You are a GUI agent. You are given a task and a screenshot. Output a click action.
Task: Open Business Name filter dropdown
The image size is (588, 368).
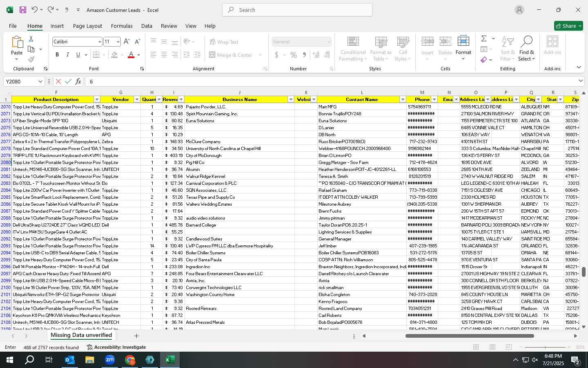click(x=291, y=99)
